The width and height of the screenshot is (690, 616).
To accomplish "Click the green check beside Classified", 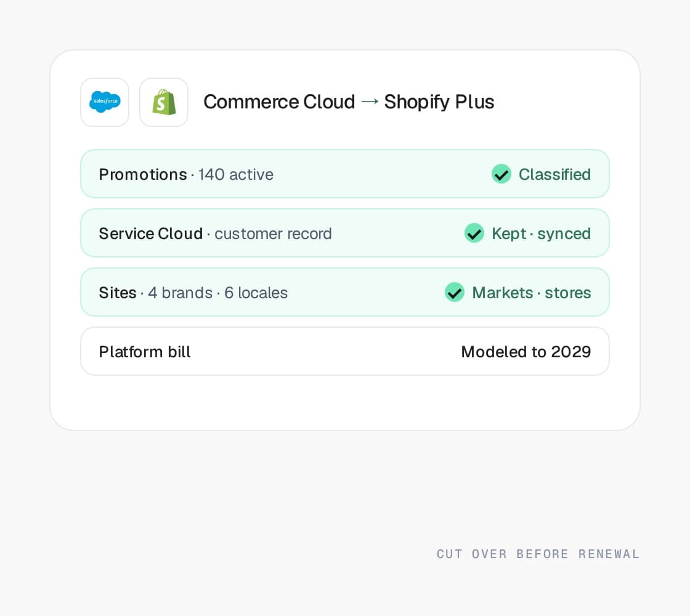I will tap(501, 174).
